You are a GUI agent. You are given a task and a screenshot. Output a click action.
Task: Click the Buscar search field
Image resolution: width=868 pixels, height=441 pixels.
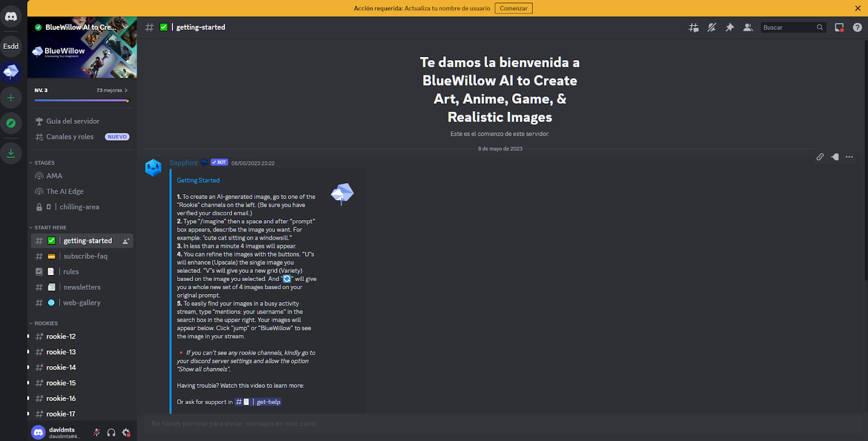(x=793, y=27)
